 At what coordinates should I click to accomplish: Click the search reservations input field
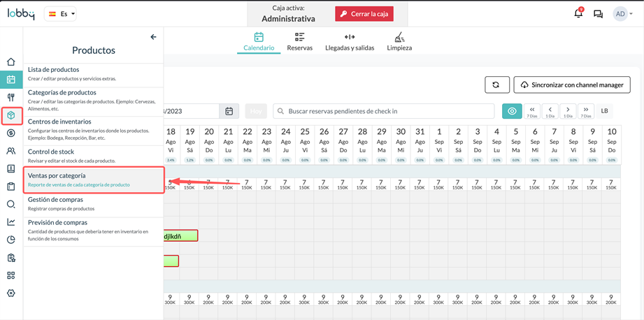click(384, 111)
